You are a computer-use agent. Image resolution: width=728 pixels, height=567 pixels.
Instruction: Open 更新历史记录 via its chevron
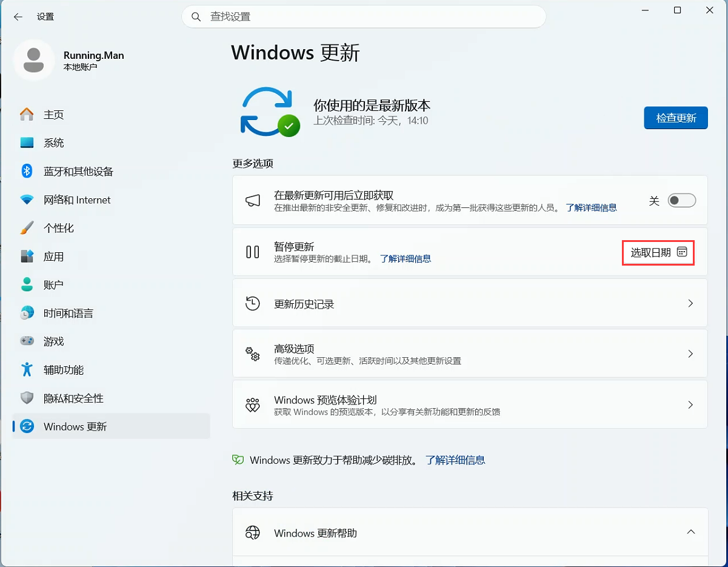690,303
